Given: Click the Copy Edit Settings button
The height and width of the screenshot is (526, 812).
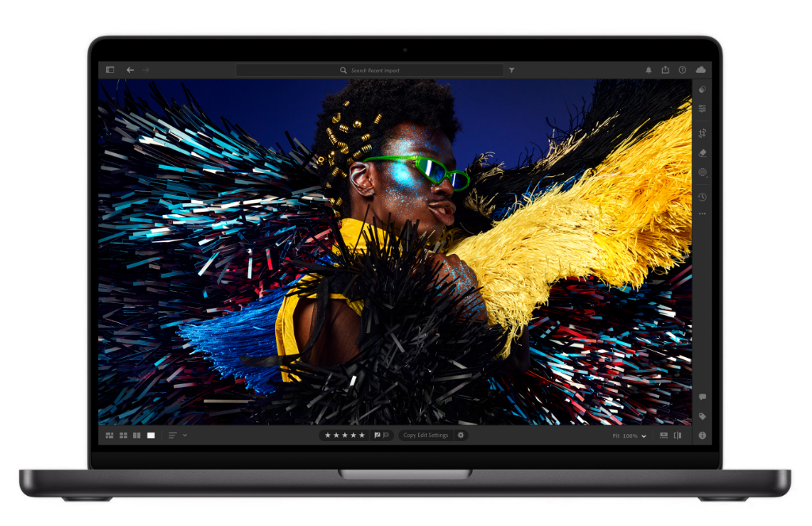Looking at the screenshot, I should 426,435.
